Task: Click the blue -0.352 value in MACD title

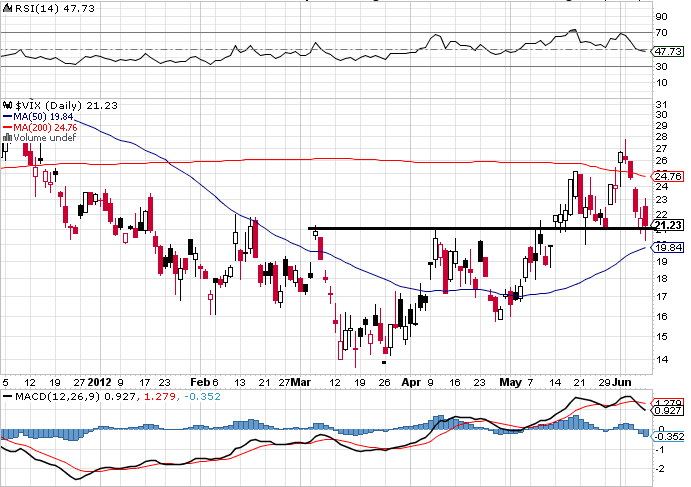Action: click(x=202, y=397)
